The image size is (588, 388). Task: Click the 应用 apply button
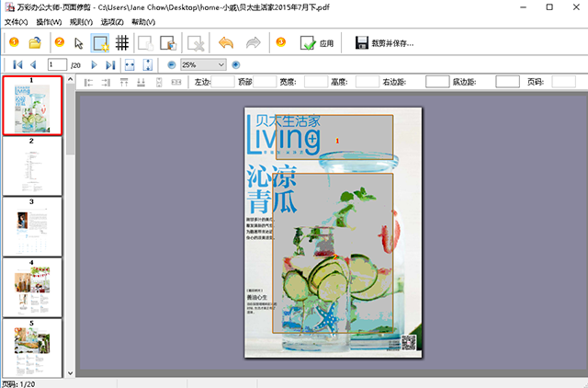[319, 43]
